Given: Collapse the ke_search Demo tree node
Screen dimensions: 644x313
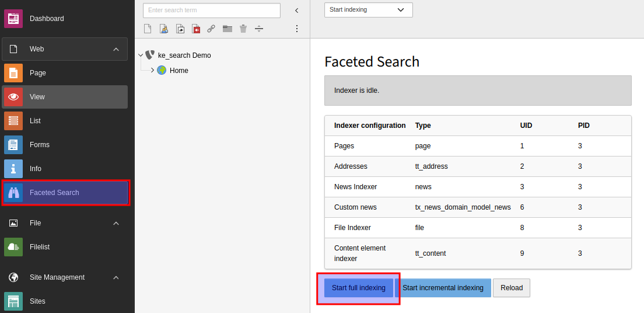Looking at the screenshot, I should coord(141,55).
